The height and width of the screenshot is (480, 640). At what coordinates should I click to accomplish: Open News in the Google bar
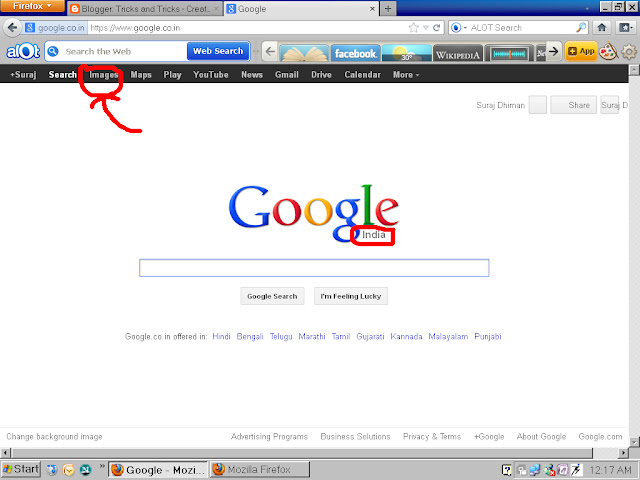click(252, 75)
